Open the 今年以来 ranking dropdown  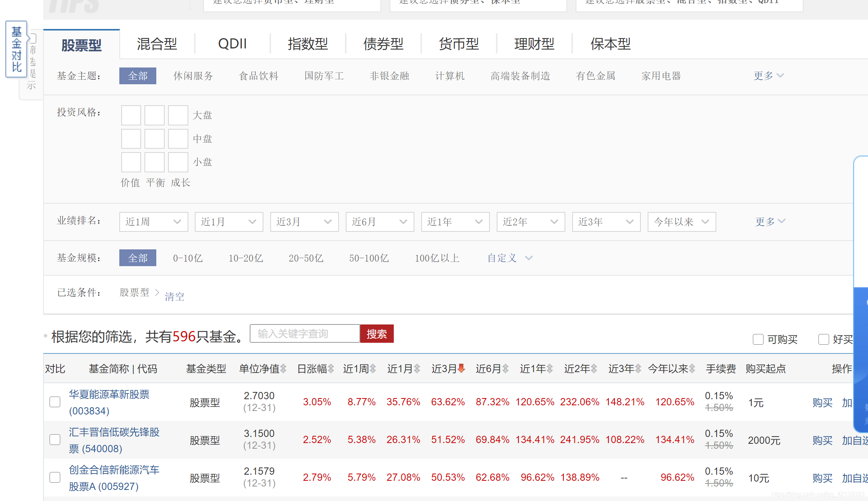click(x=682, y=222)
